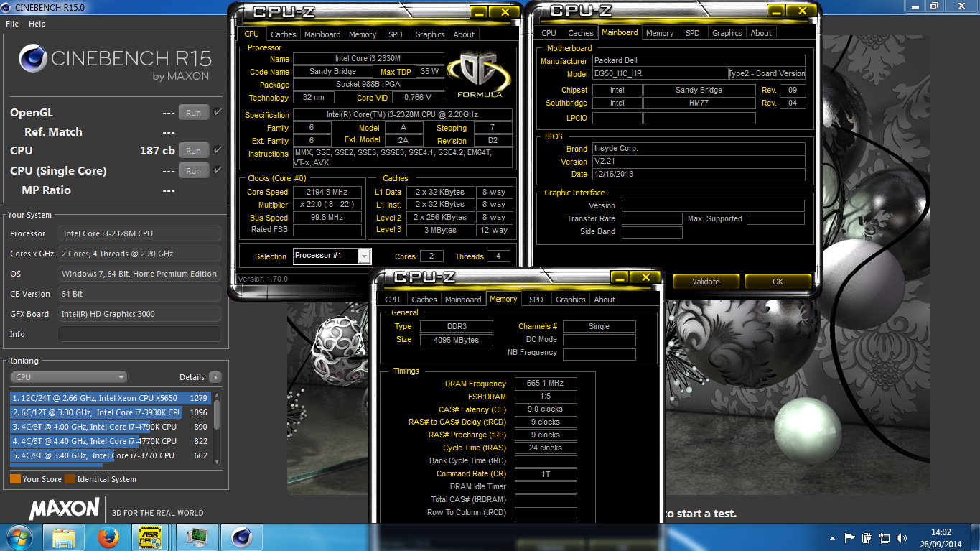Click the 187 cb CPU score
The height and width of the screenshot is (551, 980).
(x=157, y=151)
